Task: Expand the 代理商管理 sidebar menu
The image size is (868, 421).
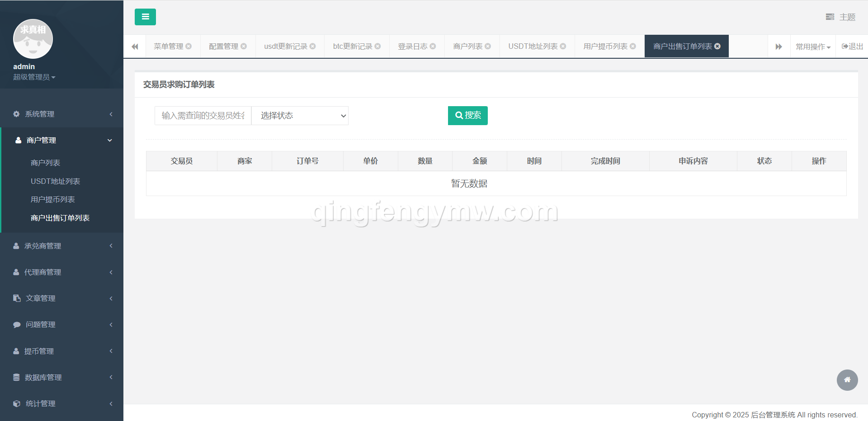Action: coord(61,272)
